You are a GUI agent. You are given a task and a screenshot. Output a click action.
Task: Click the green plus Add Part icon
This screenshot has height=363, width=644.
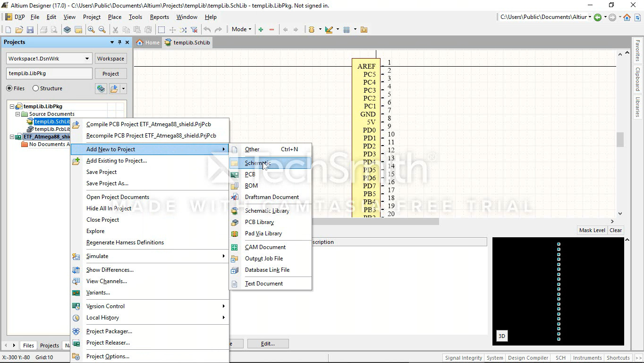click(261, 29)
